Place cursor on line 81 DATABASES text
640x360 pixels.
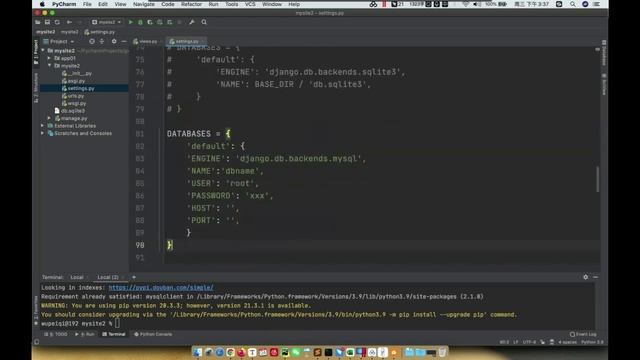[189, 134]
